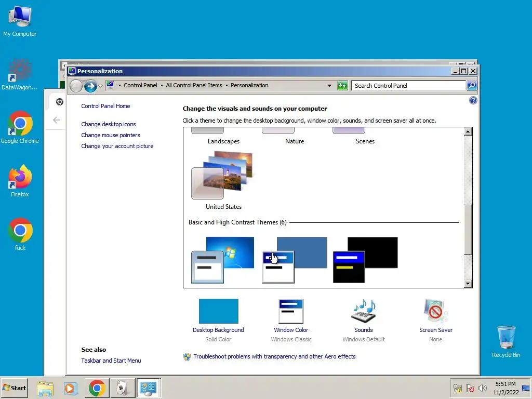Select the Landscapes theme

(x=223, y=137)
